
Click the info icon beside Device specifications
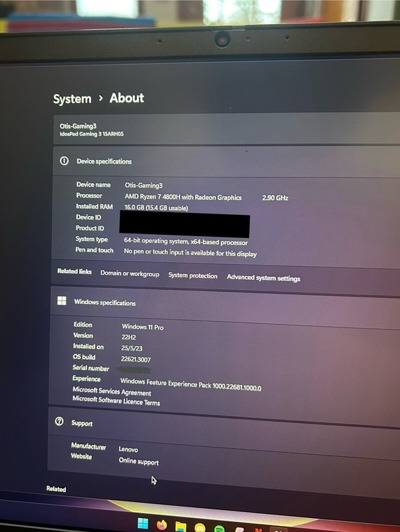coord(64,160)
